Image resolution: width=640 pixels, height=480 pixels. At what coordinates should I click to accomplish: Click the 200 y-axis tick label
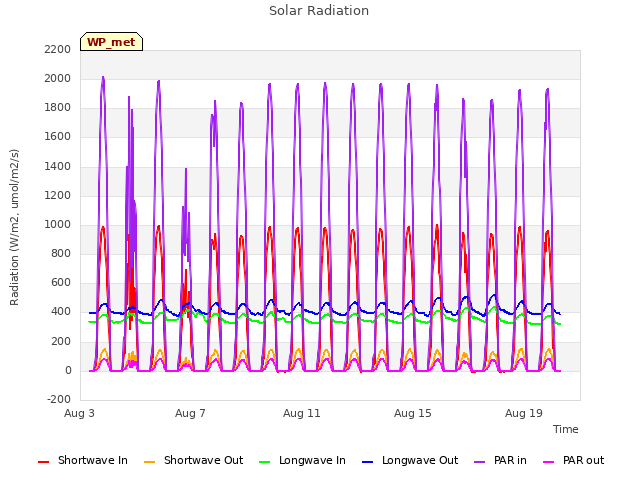click(x=61, y=342)
